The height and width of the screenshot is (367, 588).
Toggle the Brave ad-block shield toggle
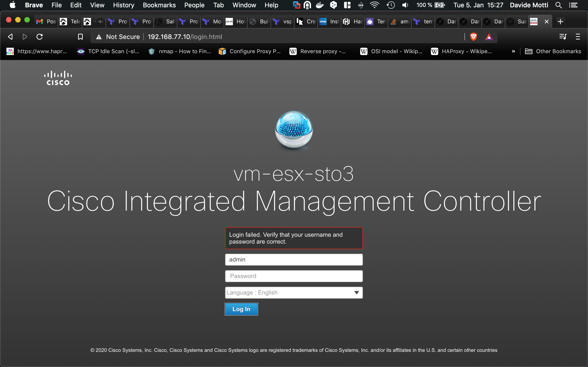[x=474, y=37]
